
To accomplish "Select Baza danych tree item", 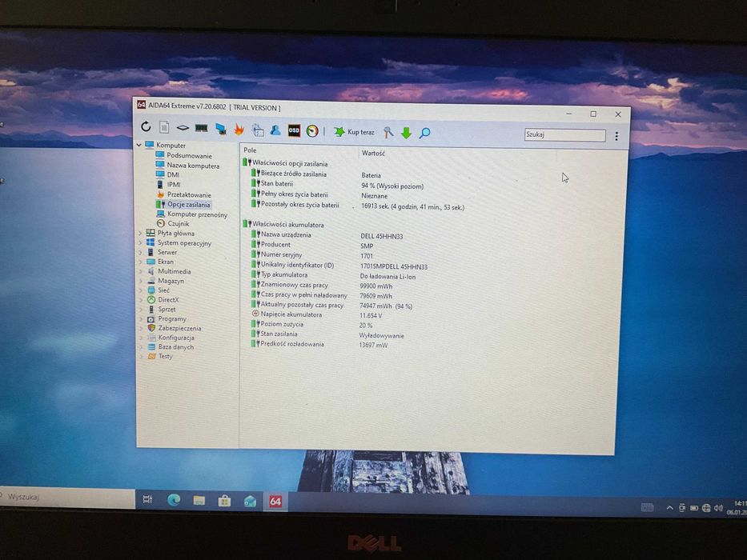I will tap(176, 347).
